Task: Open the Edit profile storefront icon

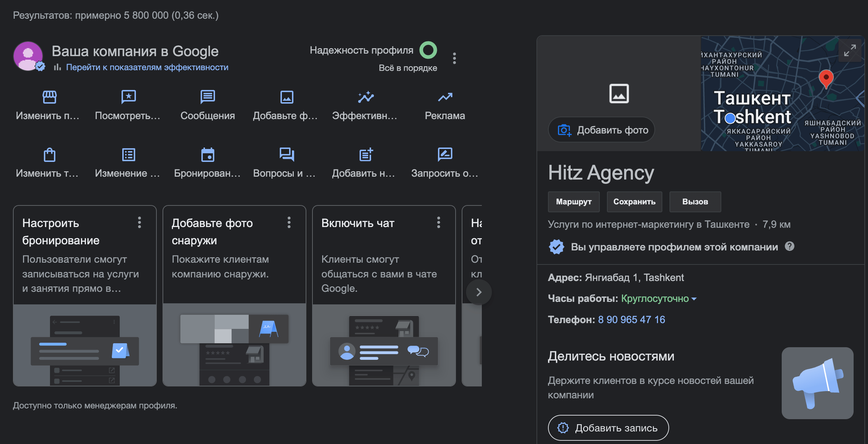Action: tap(49, 97)
